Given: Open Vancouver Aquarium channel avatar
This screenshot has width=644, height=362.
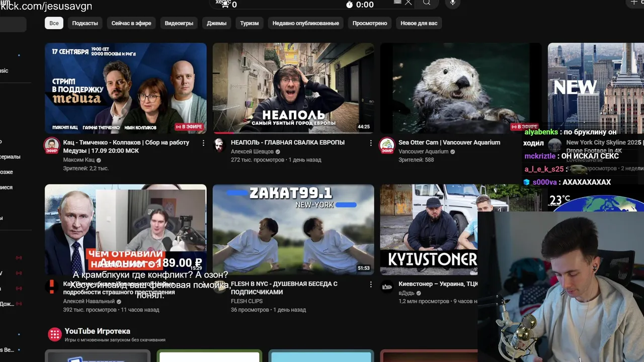Looking at the screenshot, I should coord(386,145).
